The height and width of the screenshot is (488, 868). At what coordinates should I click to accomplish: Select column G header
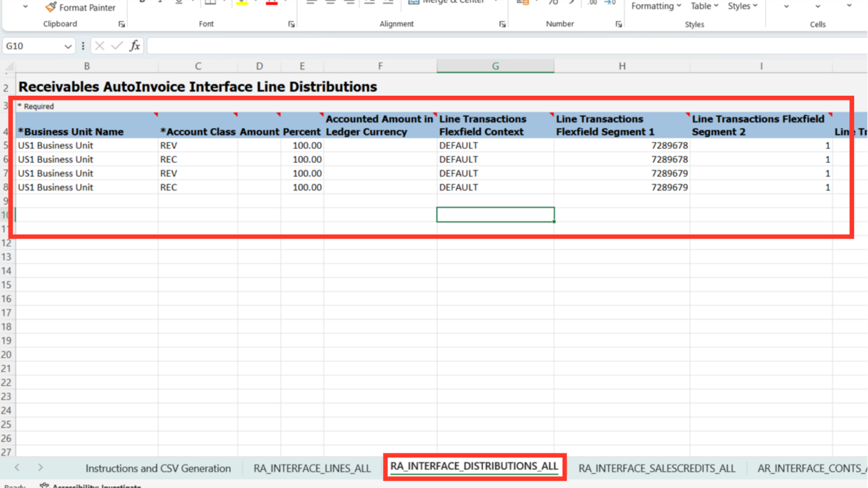[495, 67]
